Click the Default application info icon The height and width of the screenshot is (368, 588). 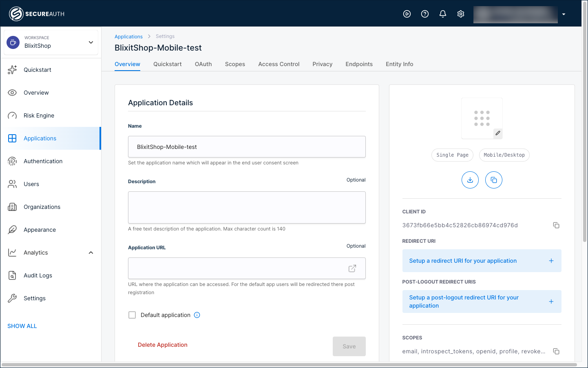[x=197, y=315]
